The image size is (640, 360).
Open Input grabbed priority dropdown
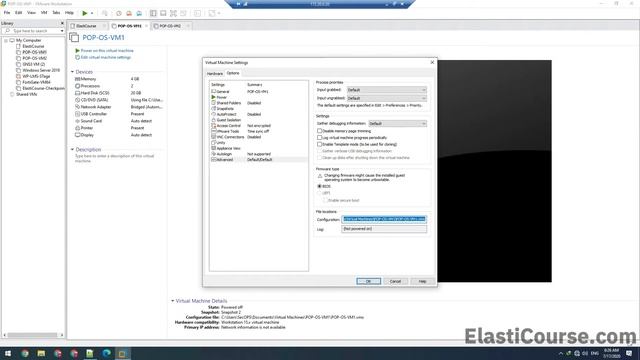tap(387, 90)
